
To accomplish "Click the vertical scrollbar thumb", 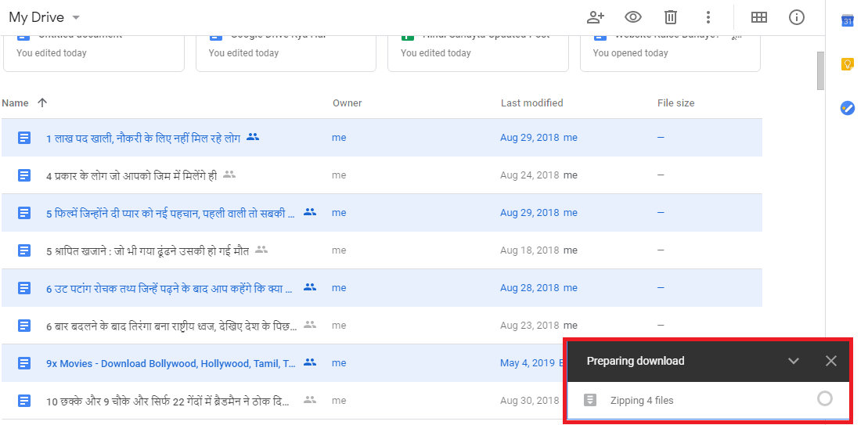I will pyautogui.click(x=820, y=70).
